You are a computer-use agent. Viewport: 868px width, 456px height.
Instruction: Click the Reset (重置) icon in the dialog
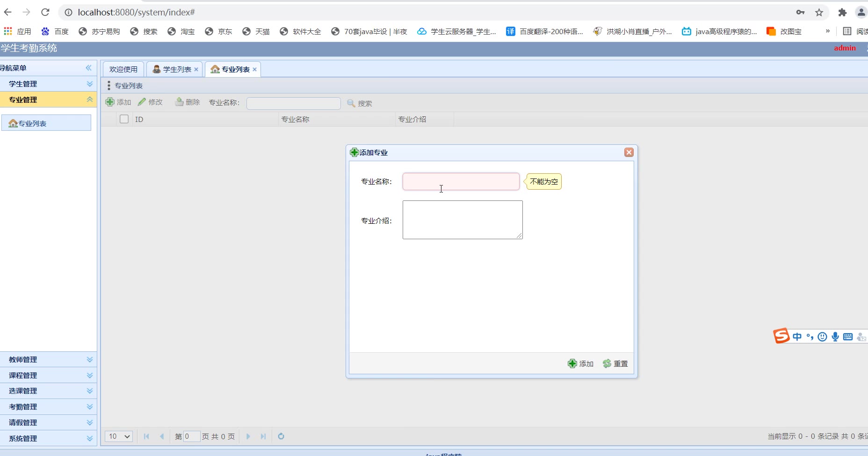coord(607,363)
